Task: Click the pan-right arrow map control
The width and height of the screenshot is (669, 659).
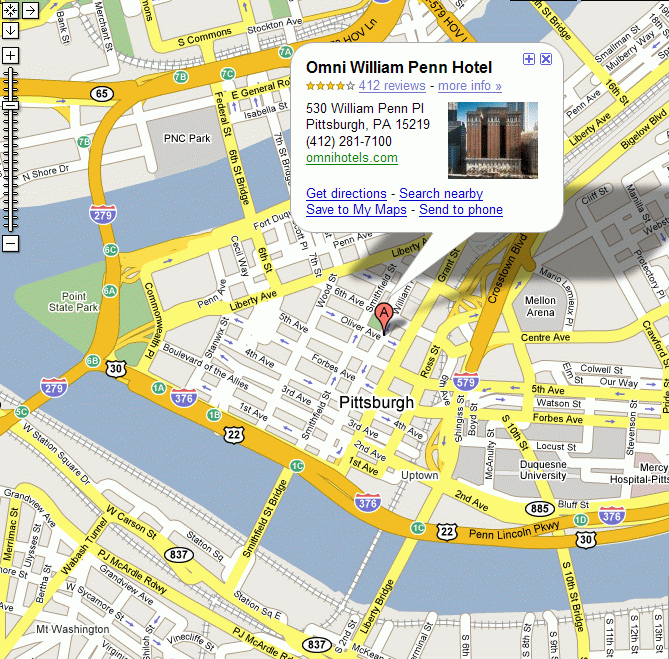Action: pos(31,10)
